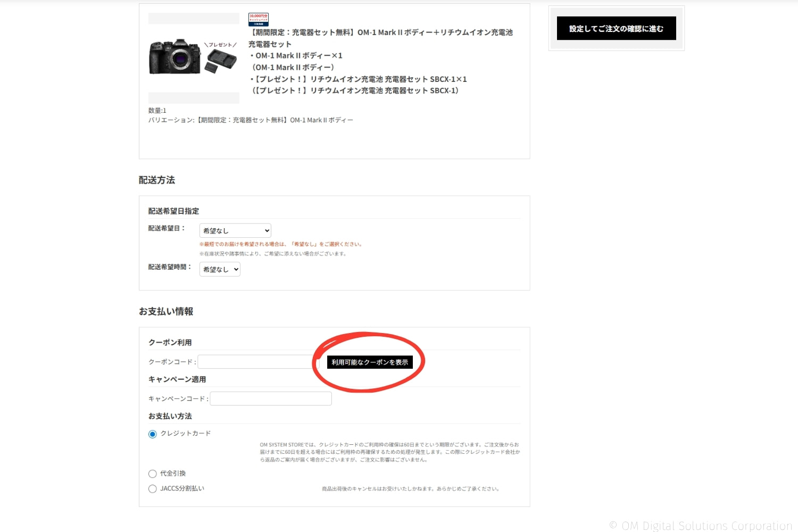Click the クーポン利用 label

tap(170, 343)
